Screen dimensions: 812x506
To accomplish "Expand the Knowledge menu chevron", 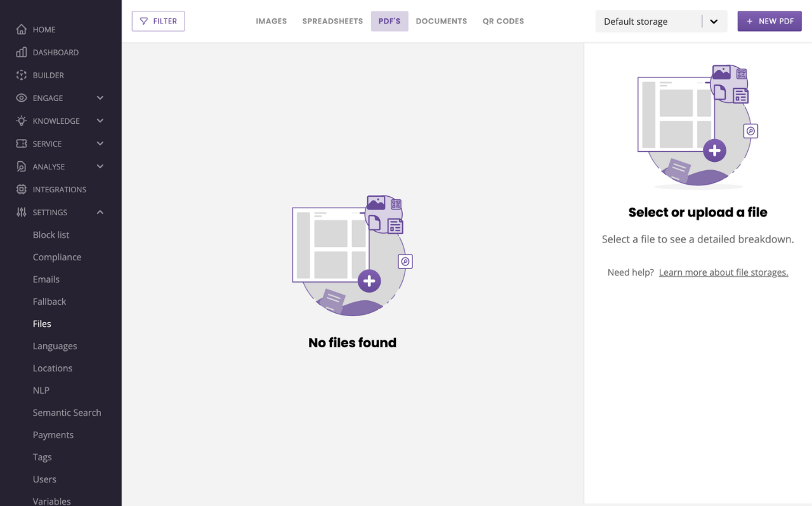I will coord(100,121).
